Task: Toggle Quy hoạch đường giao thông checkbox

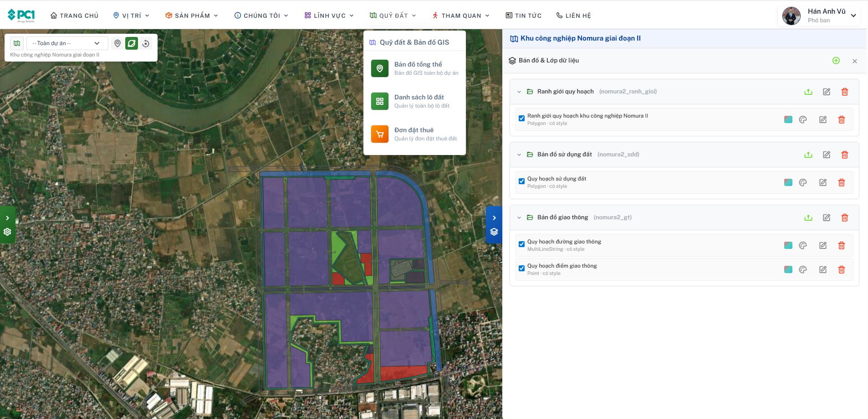Action: pos(521,244)
